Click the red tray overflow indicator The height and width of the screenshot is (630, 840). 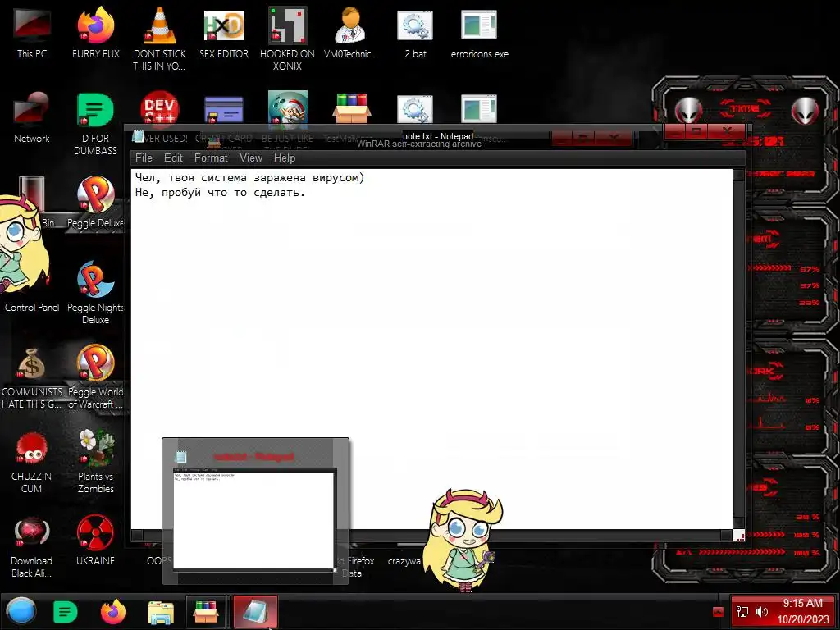[x=718, y=612]
